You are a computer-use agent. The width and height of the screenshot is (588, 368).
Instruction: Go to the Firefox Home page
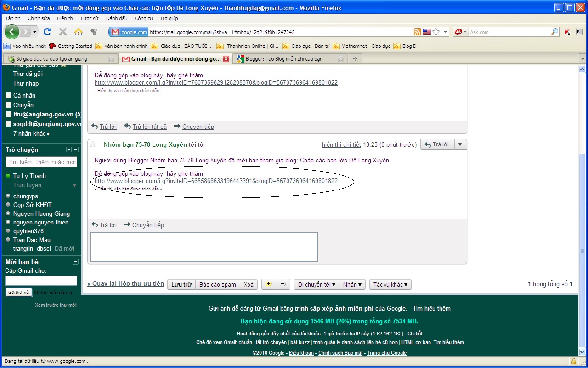pyautogui.click(x=79, y=32)
